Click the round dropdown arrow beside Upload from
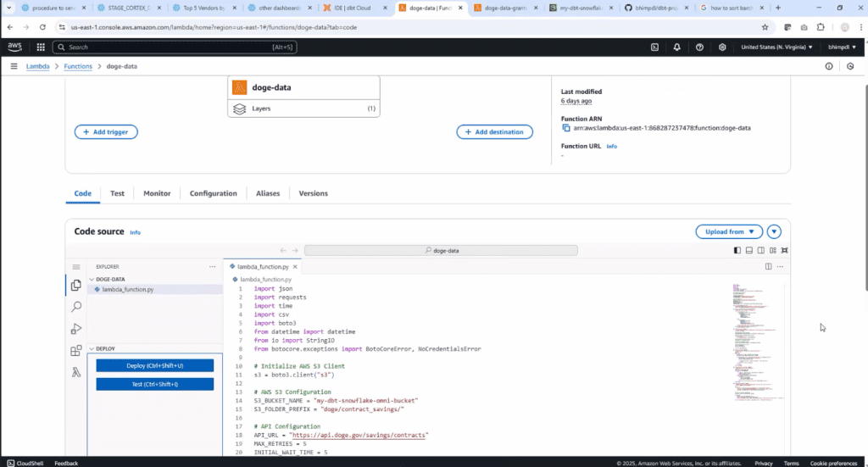The width and height of the screenshot is (868, 467). coord(774,232)
